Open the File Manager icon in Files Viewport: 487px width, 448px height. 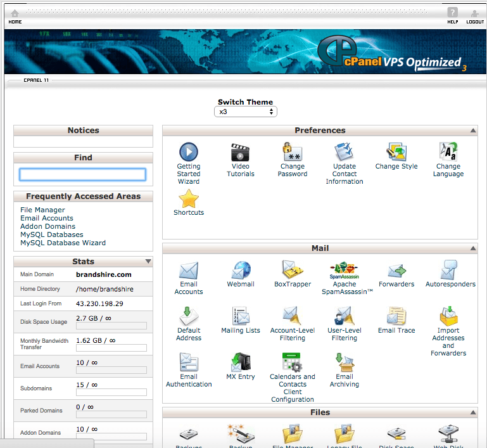coord(292,433)
